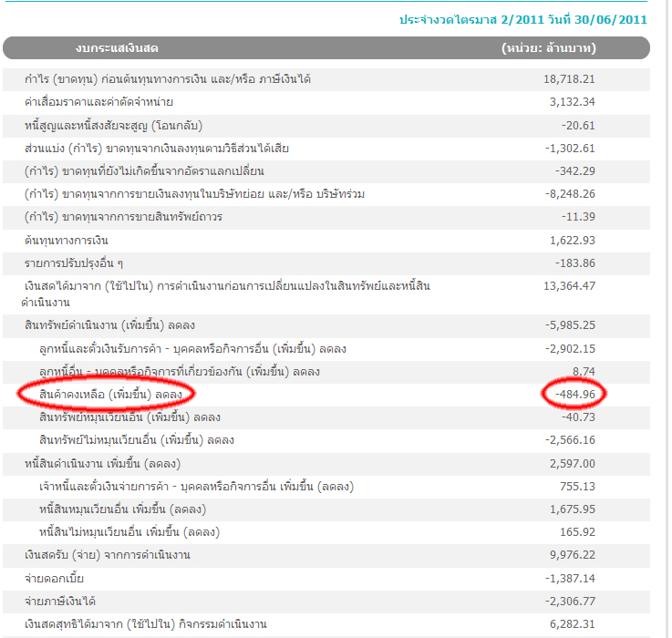Select the กำไร (ขาดทุน) ก่อนต้นทุนทางการเงิน row label
The image size is (672, 638).
[x=168, y=79]
